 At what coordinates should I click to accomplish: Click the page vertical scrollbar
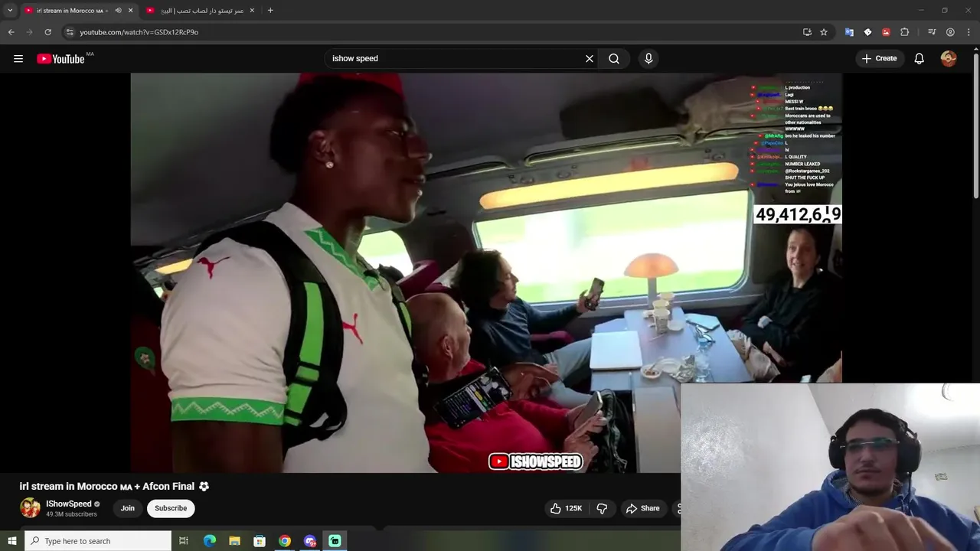[975, 126]
